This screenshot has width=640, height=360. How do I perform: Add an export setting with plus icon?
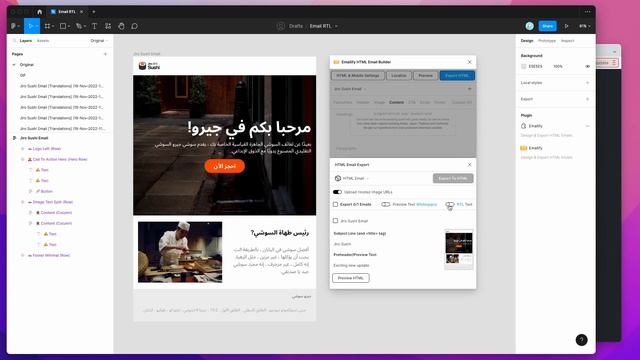click(x=587, y=99)
